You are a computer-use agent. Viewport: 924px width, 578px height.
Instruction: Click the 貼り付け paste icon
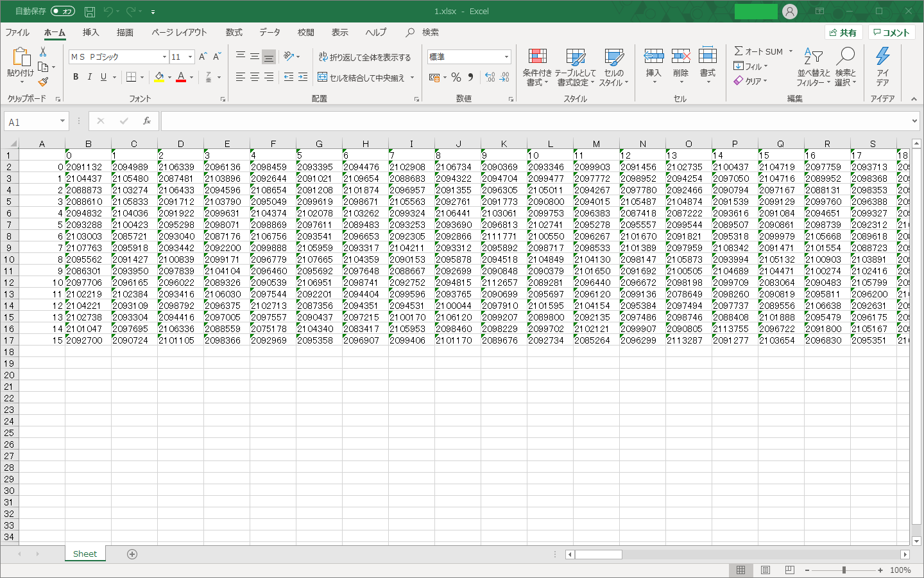click(x=21, y=58)
